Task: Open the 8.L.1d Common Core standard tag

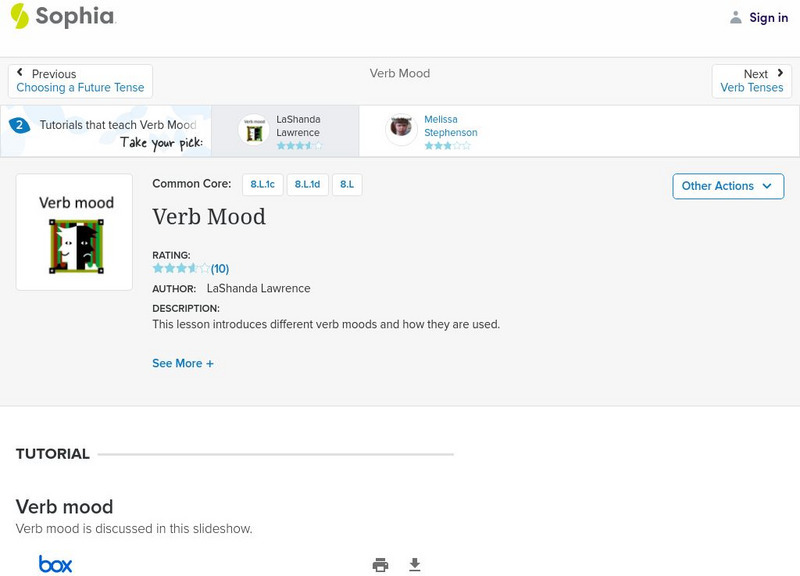Action: click(307, 185)
